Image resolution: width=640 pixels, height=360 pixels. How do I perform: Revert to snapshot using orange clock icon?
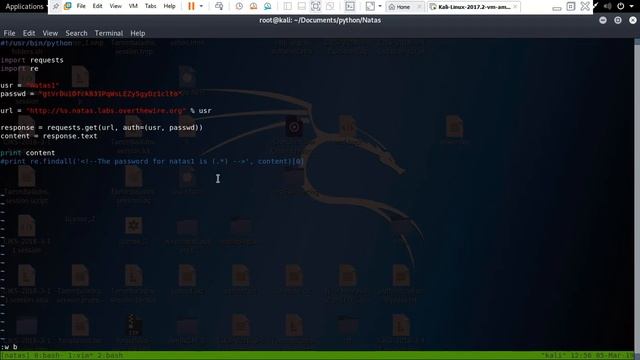click(x=253, y=7)
